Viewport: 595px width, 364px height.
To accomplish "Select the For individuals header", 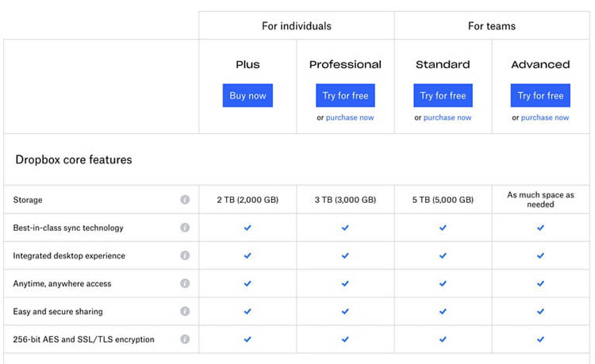I will tap(297, 26).
